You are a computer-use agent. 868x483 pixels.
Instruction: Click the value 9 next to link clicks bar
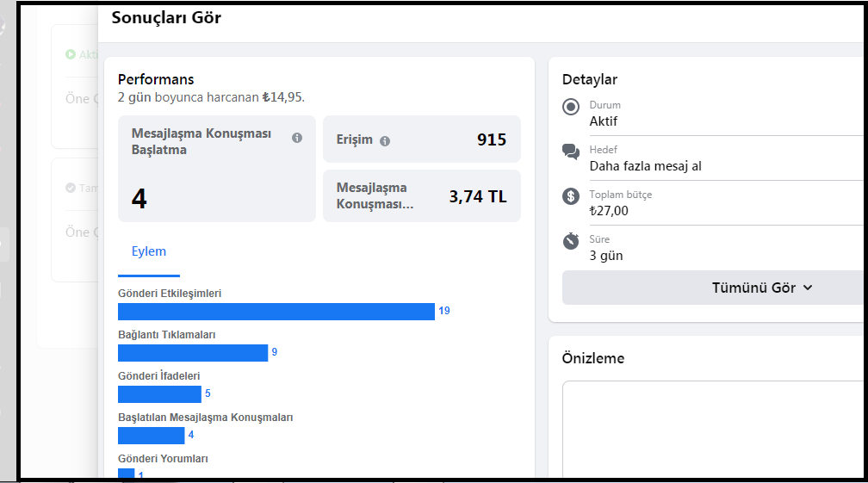tap(275, 352)
